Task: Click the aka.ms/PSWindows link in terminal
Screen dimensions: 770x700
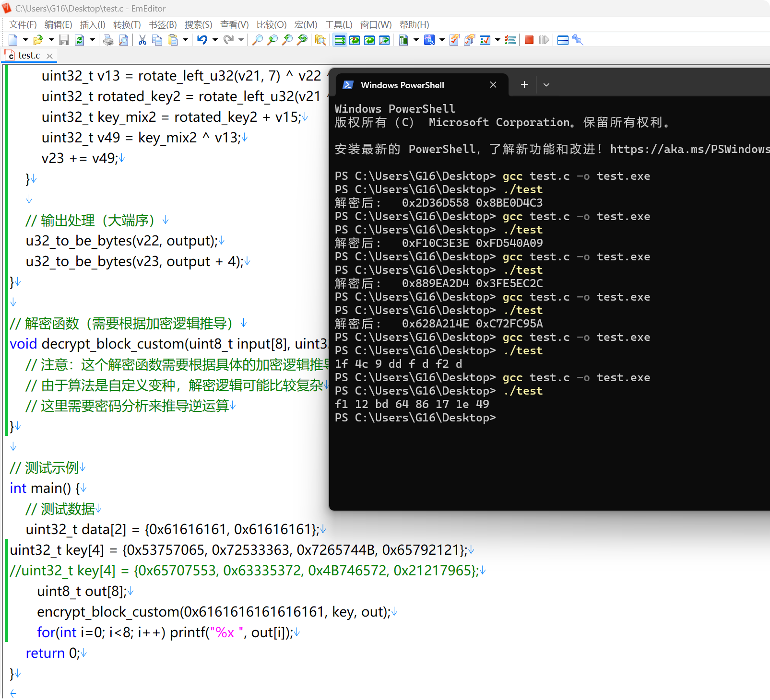Action: pyautogui.click(x=689, y=149)
